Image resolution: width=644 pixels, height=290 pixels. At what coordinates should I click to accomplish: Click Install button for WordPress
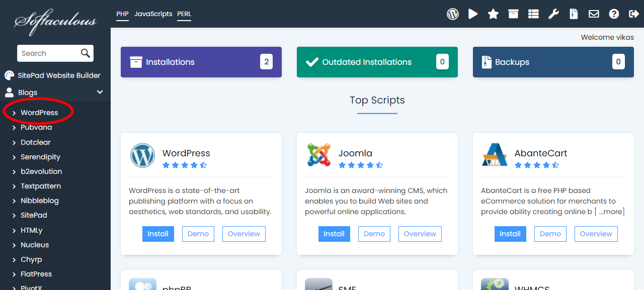tap(158, 234)
